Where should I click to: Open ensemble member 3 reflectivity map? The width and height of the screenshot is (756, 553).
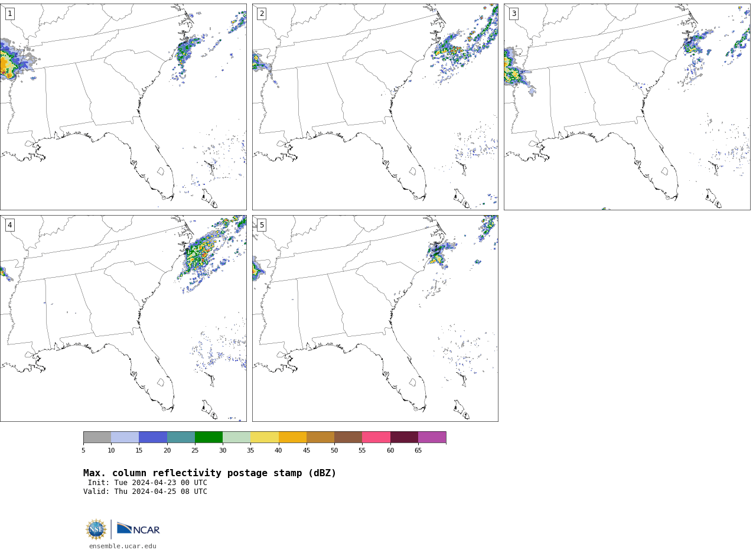pos(627,107)
